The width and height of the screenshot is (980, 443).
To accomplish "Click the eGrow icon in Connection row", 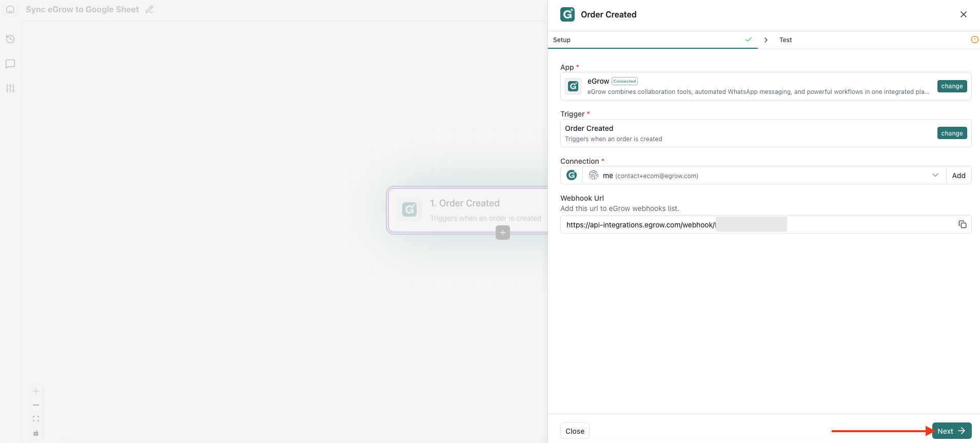I will click(x=572, y=176).
